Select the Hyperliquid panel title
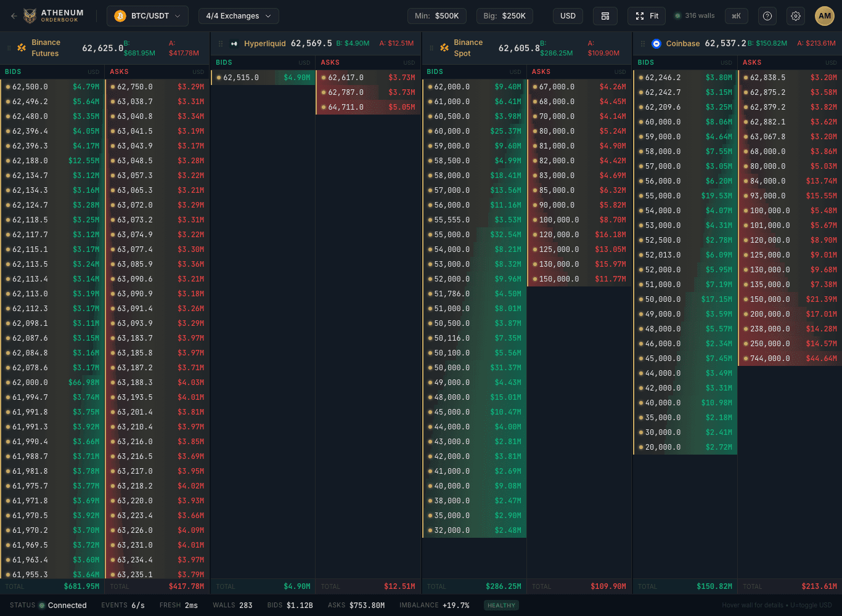Screen dimensions: 842x616 click(x=265, y=44)
